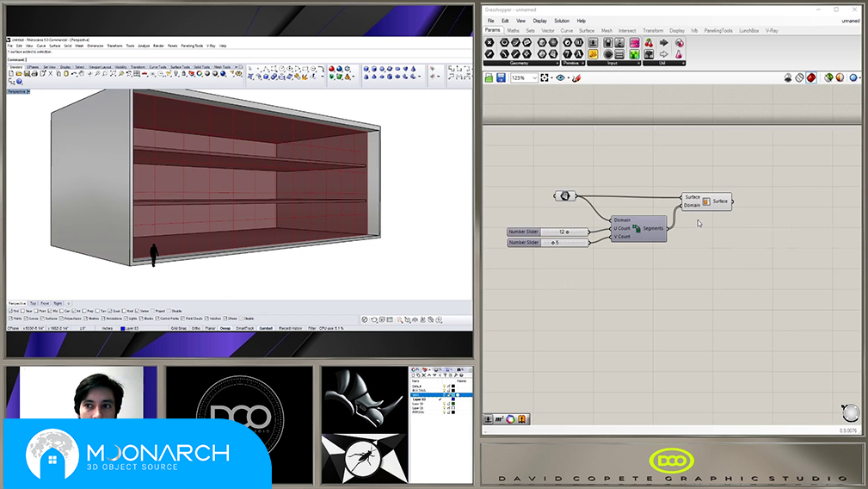
Task: Pick the green pixel icon in Input panel
Action: [x=634, y=54]
